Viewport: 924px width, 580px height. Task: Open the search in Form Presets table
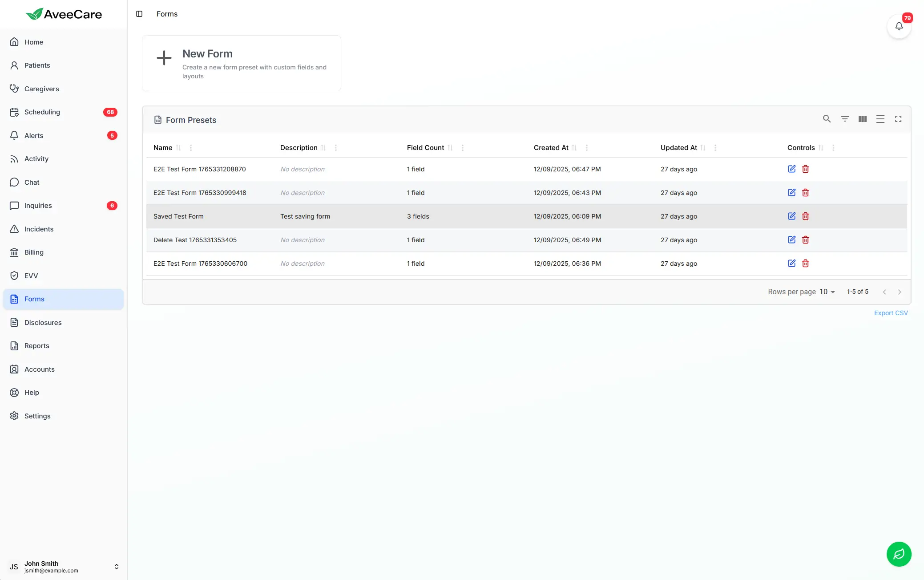pyautogui.click(x=827, y=119)
